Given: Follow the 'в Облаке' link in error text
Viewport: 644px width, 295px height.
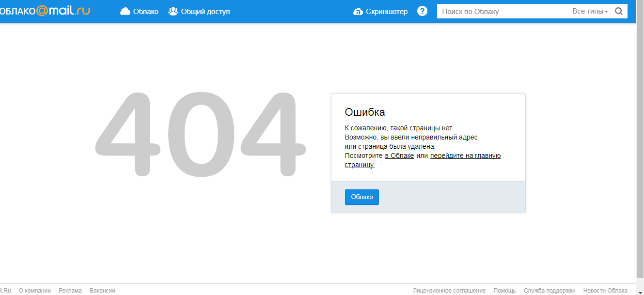Looking at the screenshot, I should 399,155.
